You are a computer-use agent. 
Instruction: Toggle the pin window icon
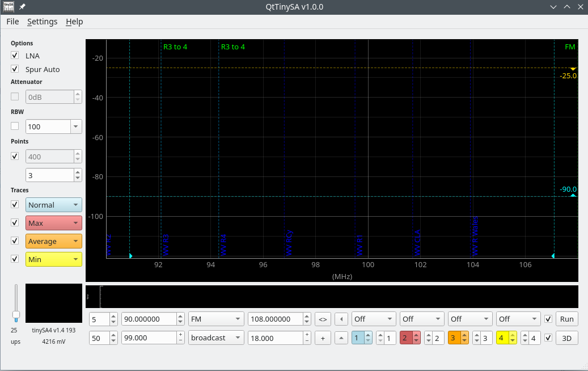pos(22,7)
